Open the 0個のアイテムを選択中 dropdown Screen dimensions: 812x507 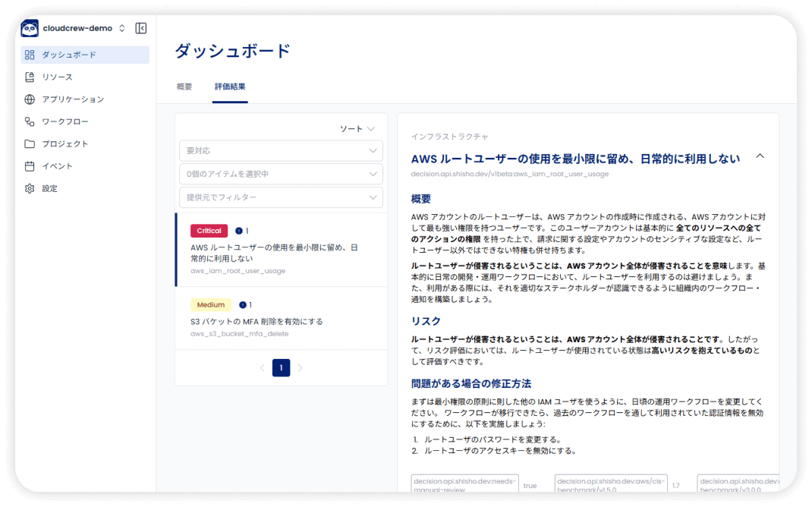[282, 174]
